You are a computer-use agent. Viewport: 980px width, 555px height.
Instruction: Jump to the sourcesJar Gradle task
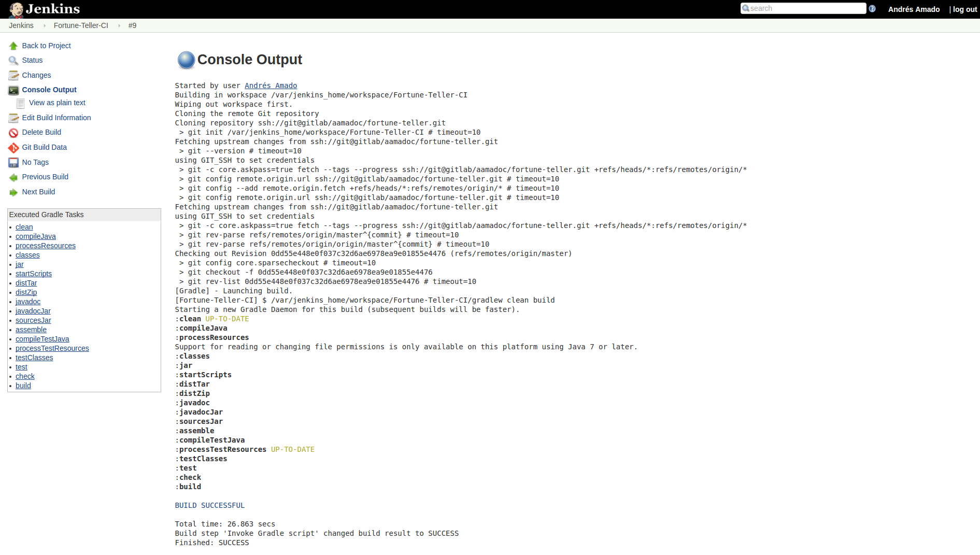(x=33, y=320)
